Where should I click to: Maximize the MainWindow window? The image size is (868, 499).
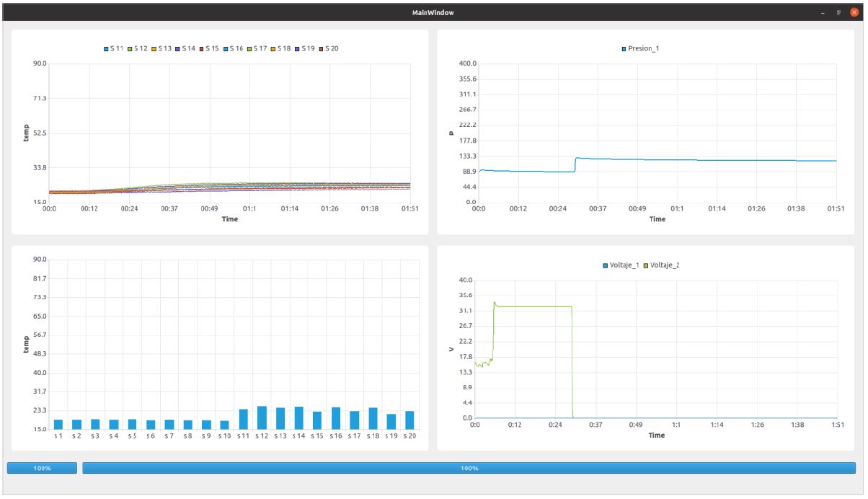pos(838,12)
